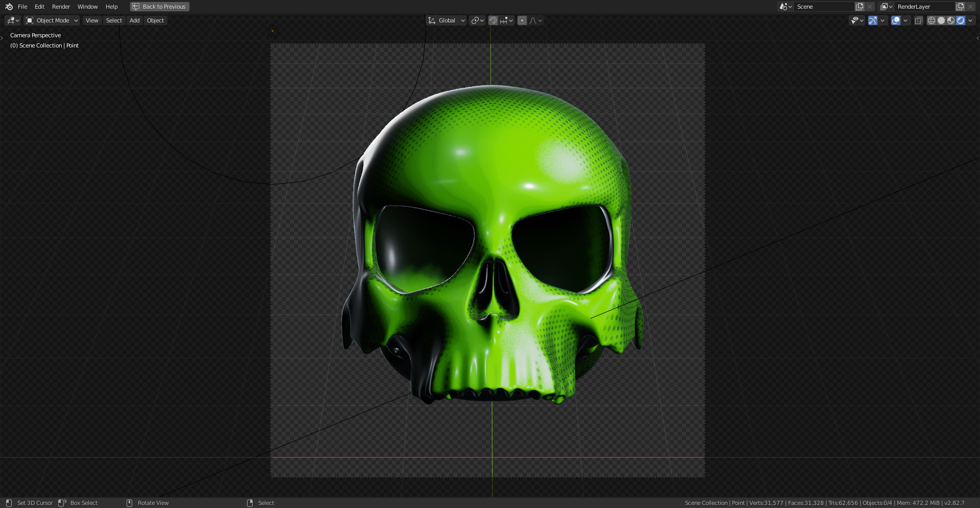Open the gizmo options dropdown arrow

coord(883,20)
